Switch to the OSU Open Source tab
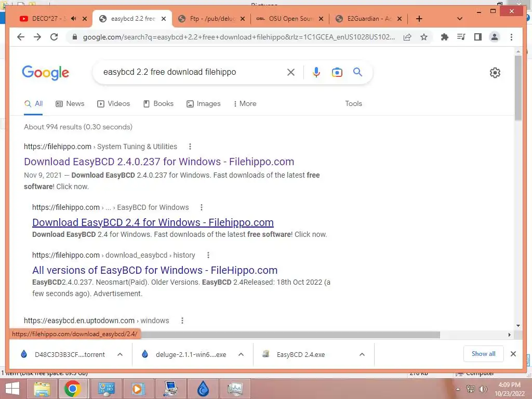 click(289, 19)
